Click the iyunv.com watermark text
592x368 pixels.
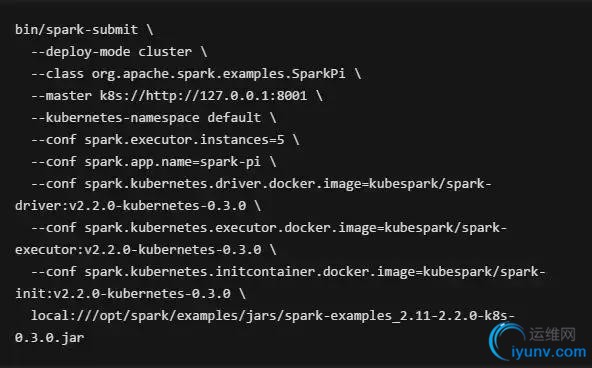(549, 352)
